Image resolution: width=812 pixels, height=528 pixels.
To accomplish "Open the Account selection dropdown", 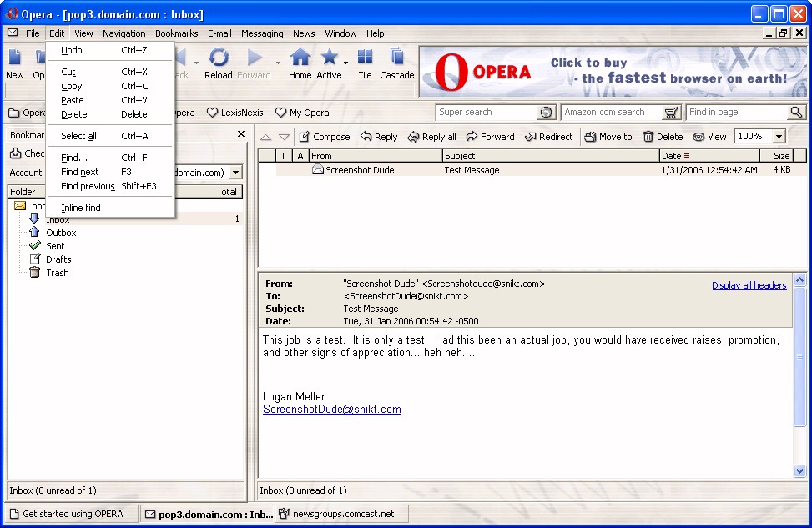I will (235, 173).
